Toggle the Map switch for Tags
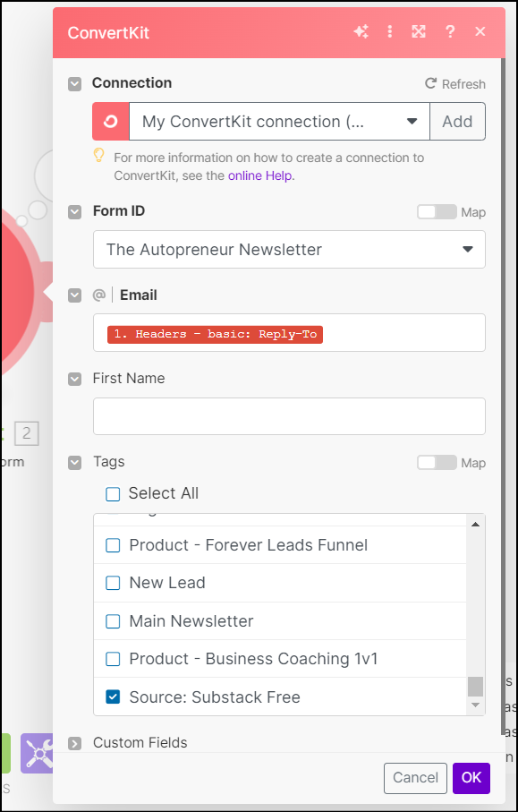 [x=437, y=463]
